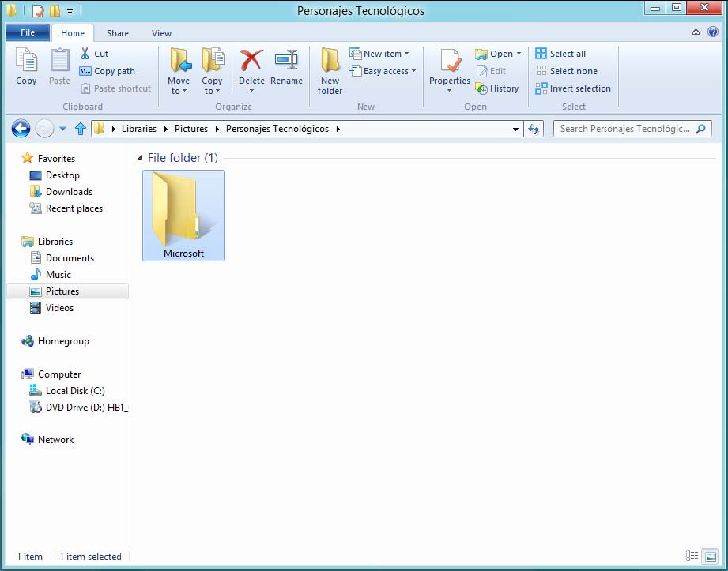The image size is (728, 571).
Task: Switch to details view in status bar
Action: (x=692, y=557)
